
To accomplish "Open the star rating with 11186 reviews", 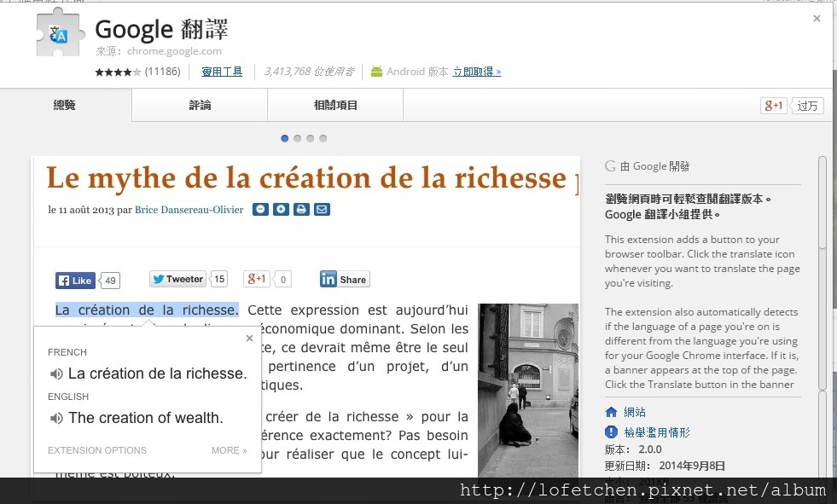I will tap(137, 72).
